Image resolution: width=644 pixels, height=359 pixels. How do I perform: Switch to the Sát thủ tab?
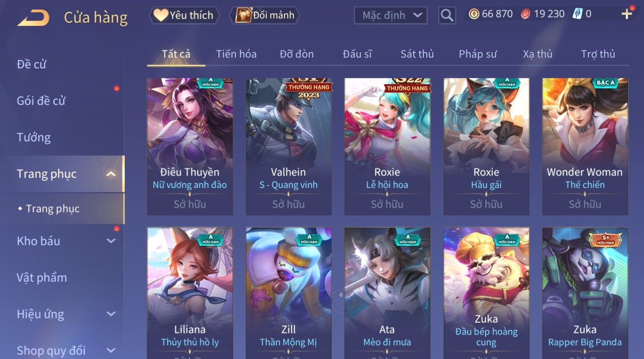click(417, 54)
